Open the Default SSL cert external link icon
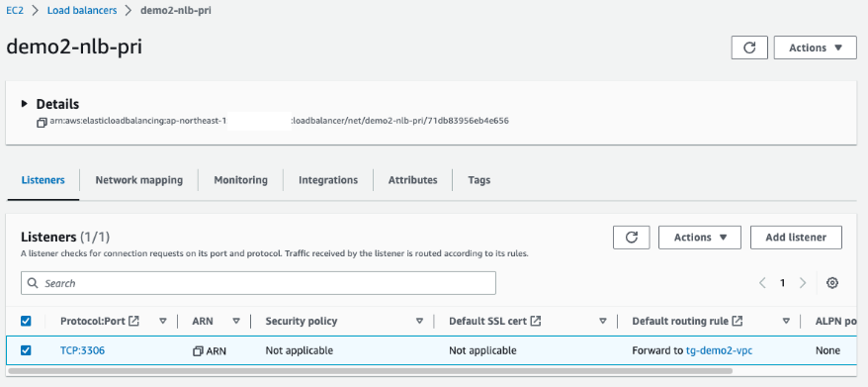The width and height of the screenshot is (868, 387). [535, 321]
